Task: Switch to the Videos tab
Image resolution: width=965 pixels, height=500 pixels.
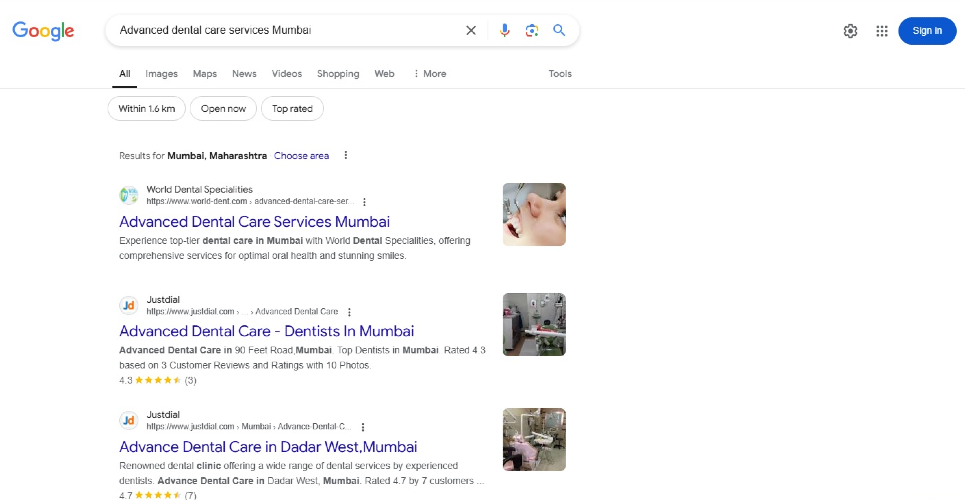Action: [x=287, y=74]
